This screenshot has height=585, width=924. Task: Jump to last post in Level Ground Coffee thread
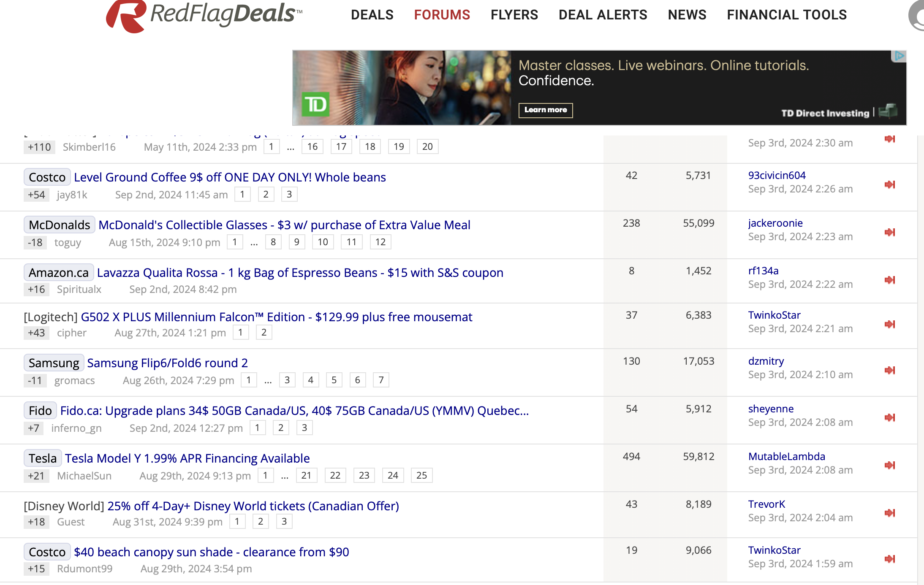890,184
